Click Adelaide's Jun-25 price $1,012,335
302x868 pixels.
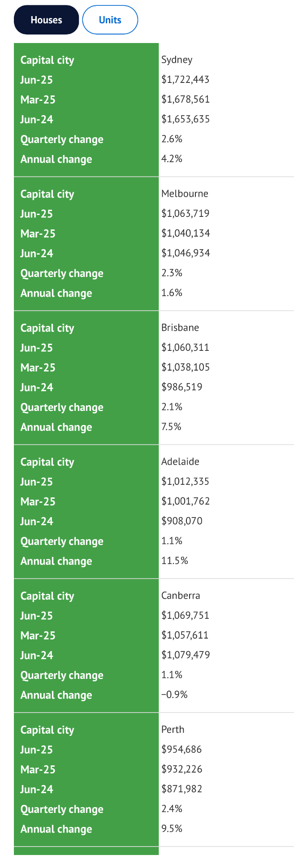pyautogui.click(x=186, y=482)
